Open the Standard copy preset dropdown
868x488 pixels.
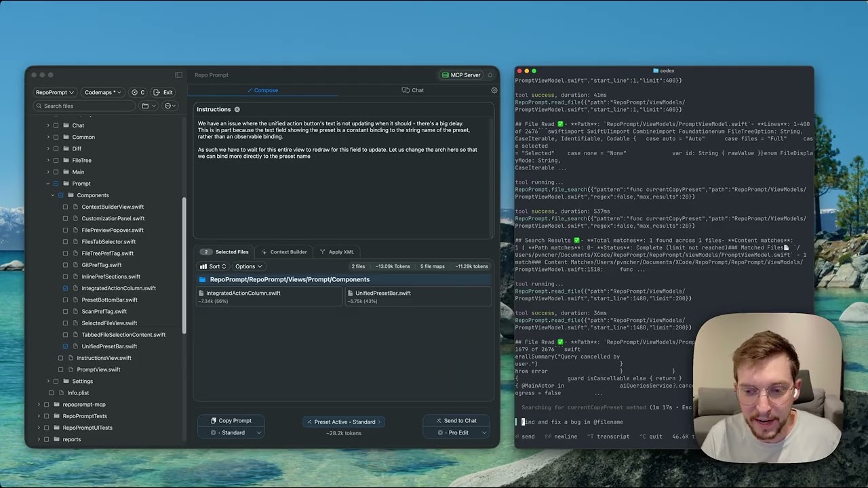coord(231,432)
